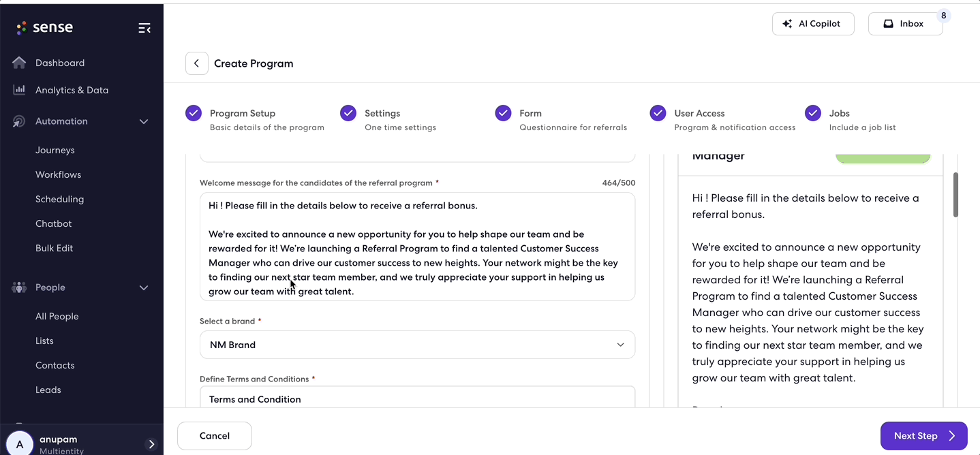This screenshot has height=455, width=980.
Task: Go to the Settings step
Action: click(388, 120)
